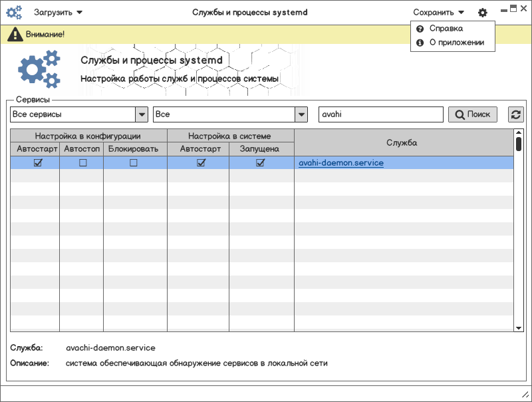Open the second Все filter dropdown
532x402 pixels.
coord(301,114)
